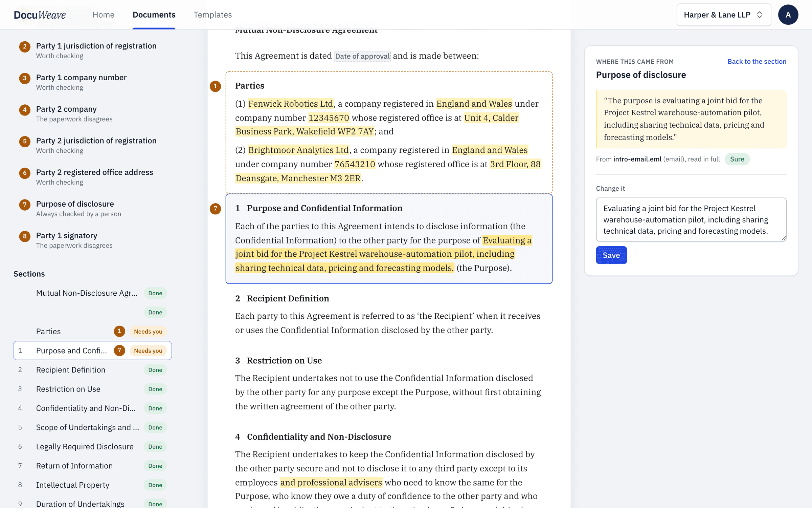Open the Purpose and Confi... section row
This screenshot has width=812, height=508.
[x=92, y=351]
